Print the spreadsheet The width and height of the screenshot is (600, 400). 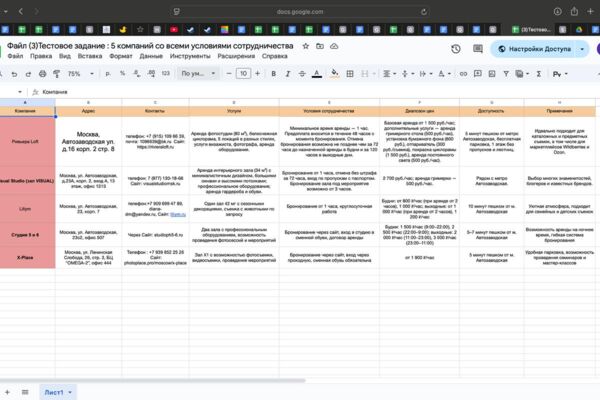pos(42,74)
